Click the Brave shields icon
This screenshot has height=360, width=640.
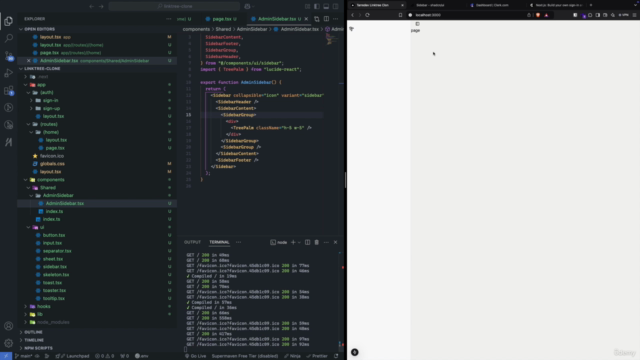pyautogui.click(x=538, y=15)
